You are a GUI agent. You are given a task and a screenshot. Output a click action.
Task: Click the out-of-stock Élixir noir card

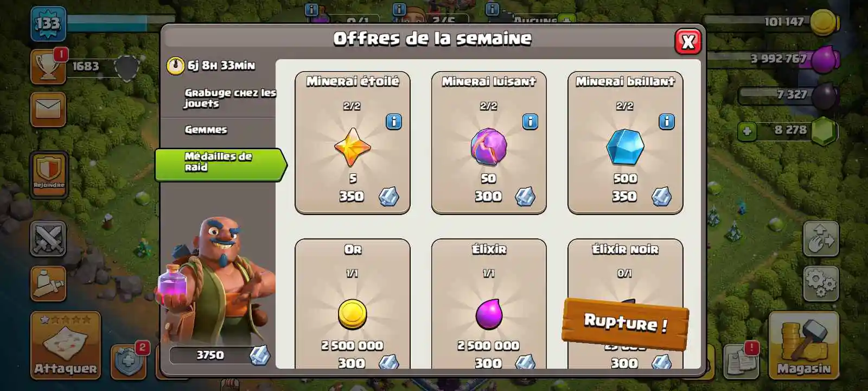[625, 304]
